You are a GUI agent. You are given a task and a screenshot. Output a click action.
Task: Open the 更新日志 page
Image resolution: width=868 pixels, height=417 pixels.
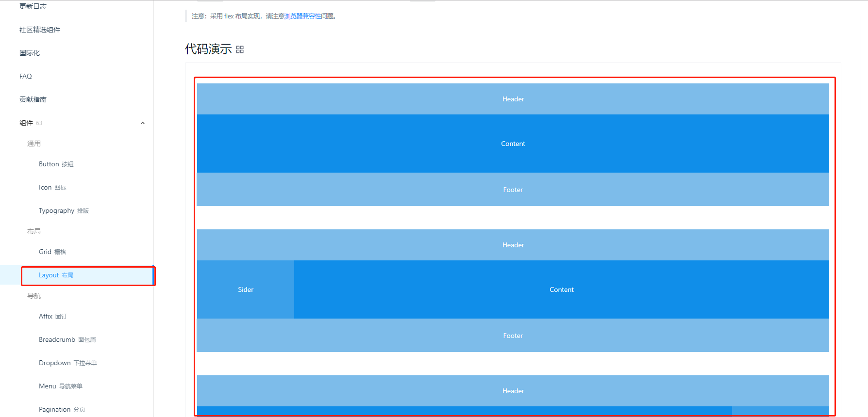point(33,6)
